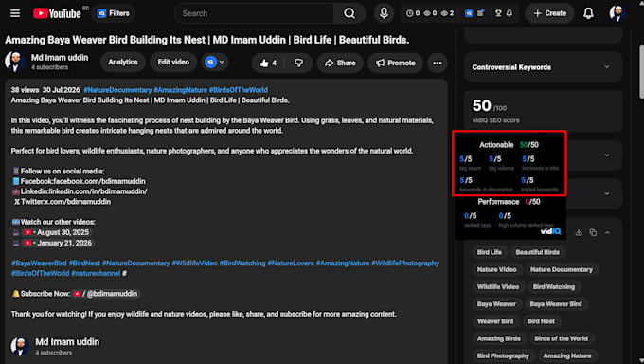The image size is (644, 364).
Task: Click the trophy icon in top bar
Action: (x=498, y=13)
